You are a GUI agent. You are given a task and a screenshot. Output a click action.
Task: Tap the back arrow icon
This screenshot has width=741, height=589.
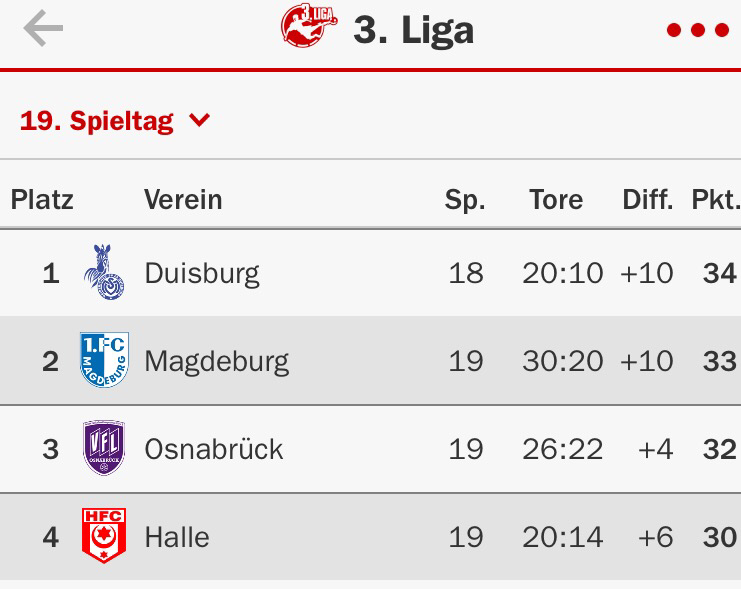click(x=43, y=28)
